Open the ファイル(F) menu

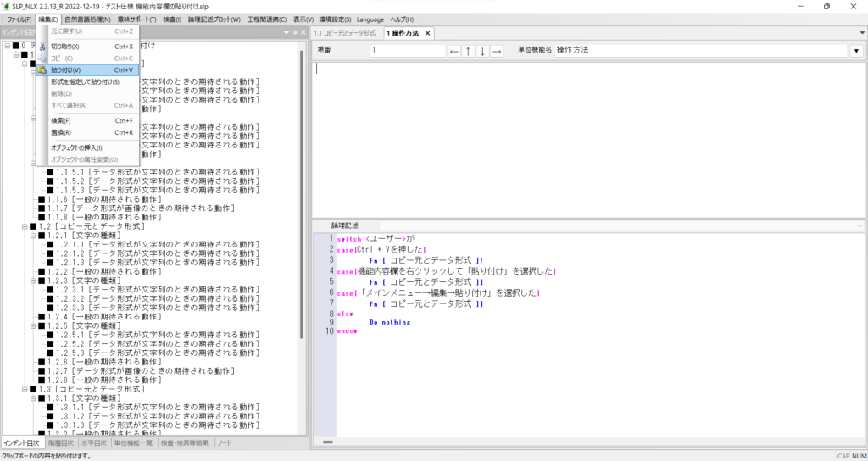(19, 19)
